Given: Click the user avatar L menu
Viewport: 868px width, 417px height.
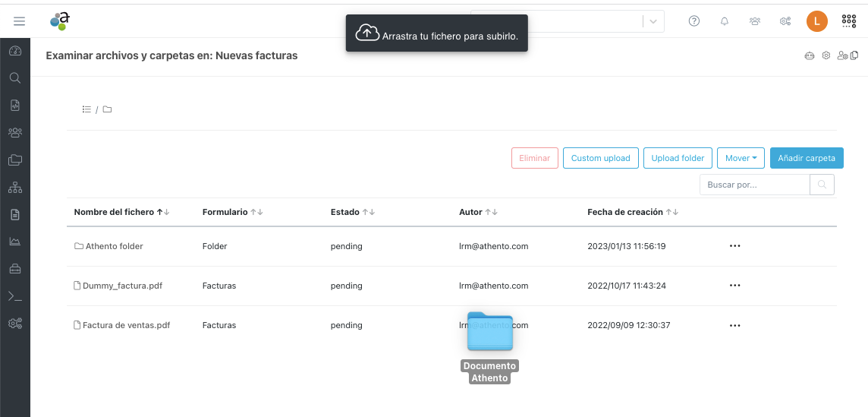Looking at the screenshot, I should [x=816, y=21].
